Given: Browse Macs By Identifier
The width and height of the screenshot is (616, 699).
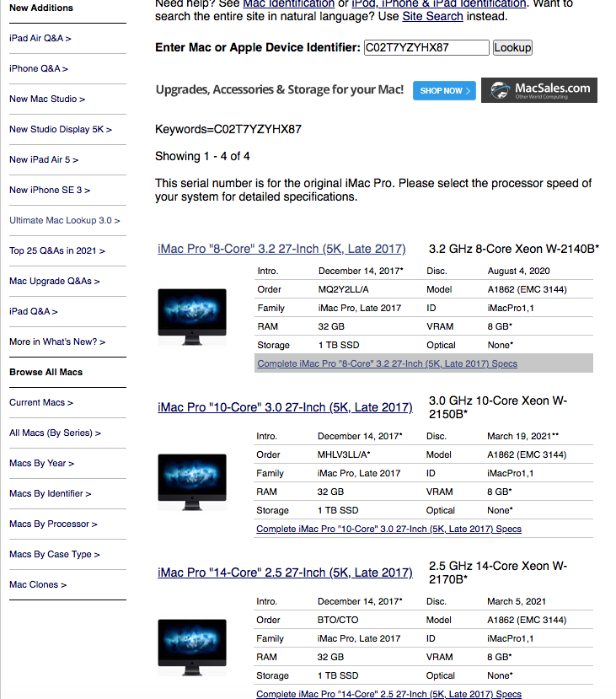Looking at the screenshot, I should click(50, 493).
